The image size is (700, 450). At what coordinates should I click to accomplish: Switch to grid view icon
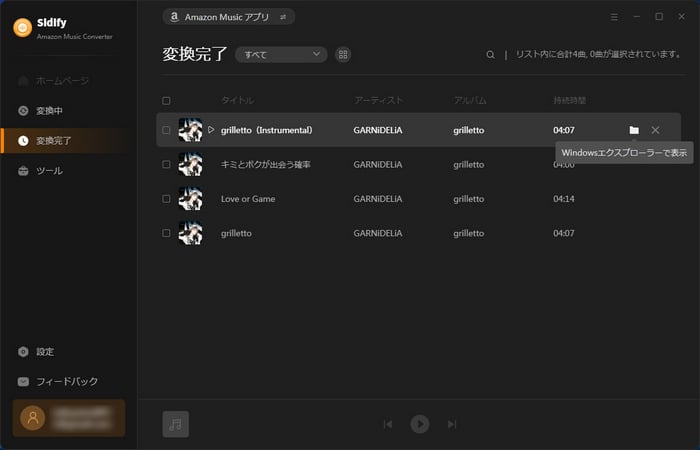pos(343,54)
